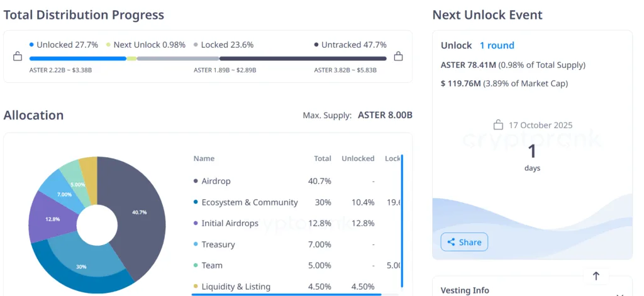Click the Total column header
The height and width of the screenshot is (296, 644).
point(323,158)
